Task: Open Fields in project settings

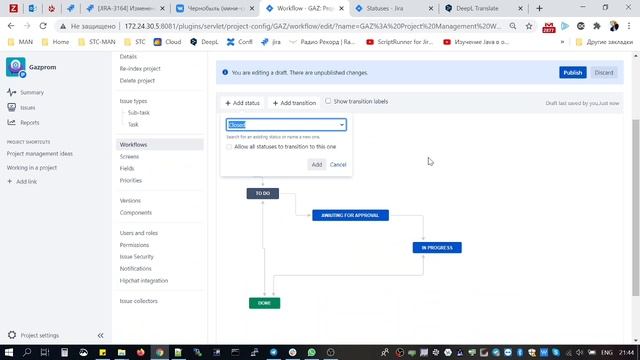Action: pyautogui.click(x=127, y=168)
